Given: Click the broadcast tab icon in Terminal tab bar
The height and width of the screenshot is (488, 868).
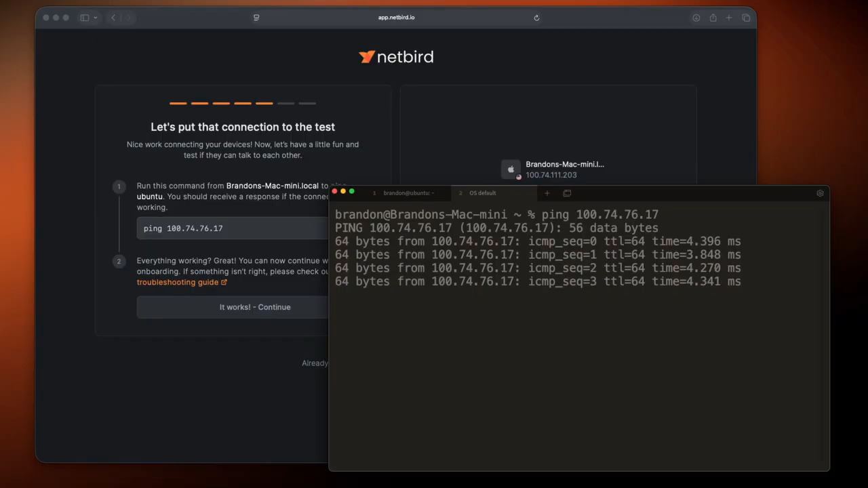Looking at the screenshot, I should 567,193.
